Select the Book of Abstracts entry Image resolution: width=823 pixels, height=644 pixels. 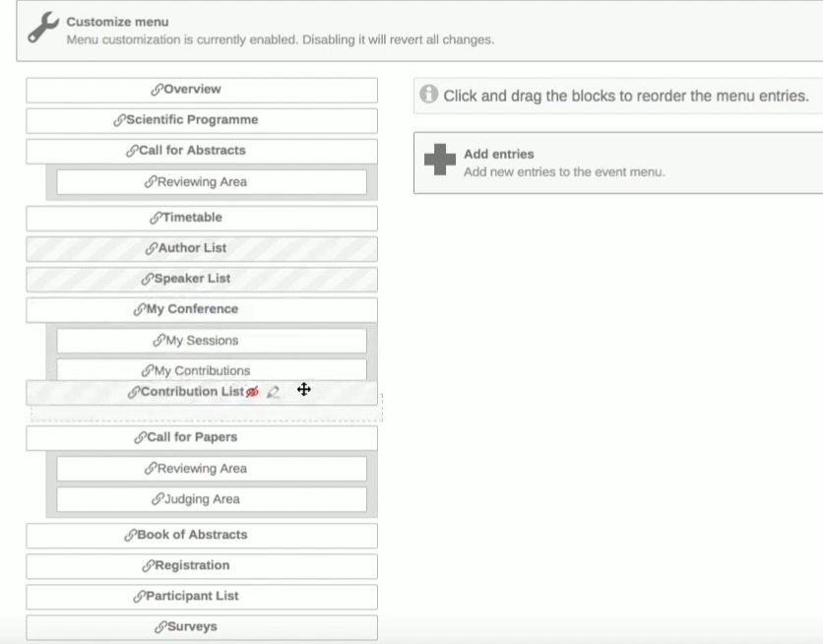202,536
